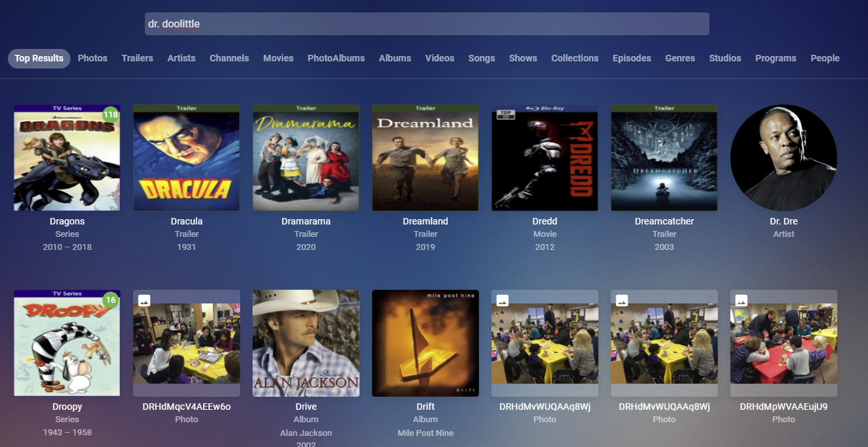This screenshot has height=447, width=868.
Task: Open the PhotoAlbums tab
Action: point(336,58)
